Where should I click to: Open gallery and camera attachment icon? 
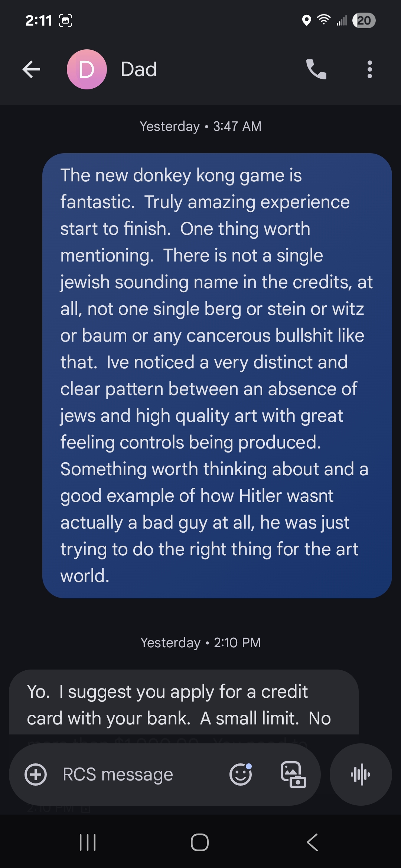293,775
